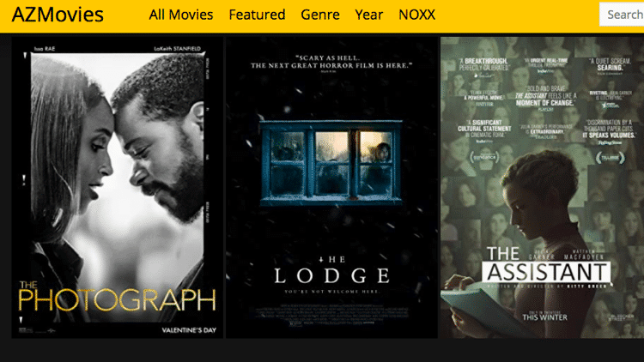Screen dimensions: 644x362
Task: Click the LaKeith Stanfield name on The Photograph poster
Action: point(178,48)
